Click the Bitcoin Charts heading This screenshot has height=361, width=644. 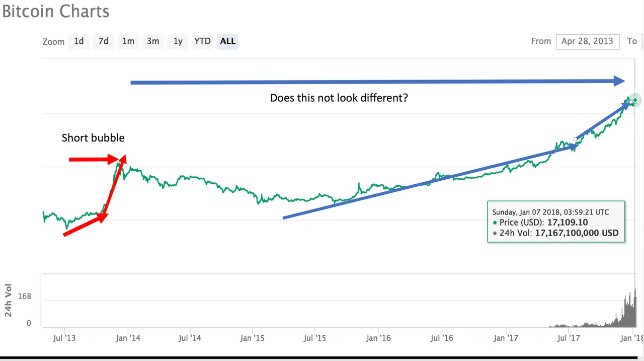click(x=55, y=11)
